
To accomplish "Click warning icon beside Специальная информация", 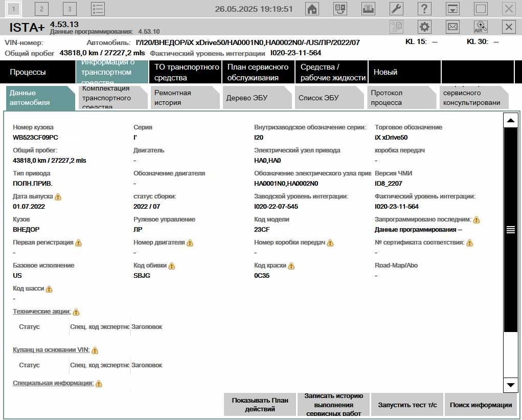I will pos(99,384).
